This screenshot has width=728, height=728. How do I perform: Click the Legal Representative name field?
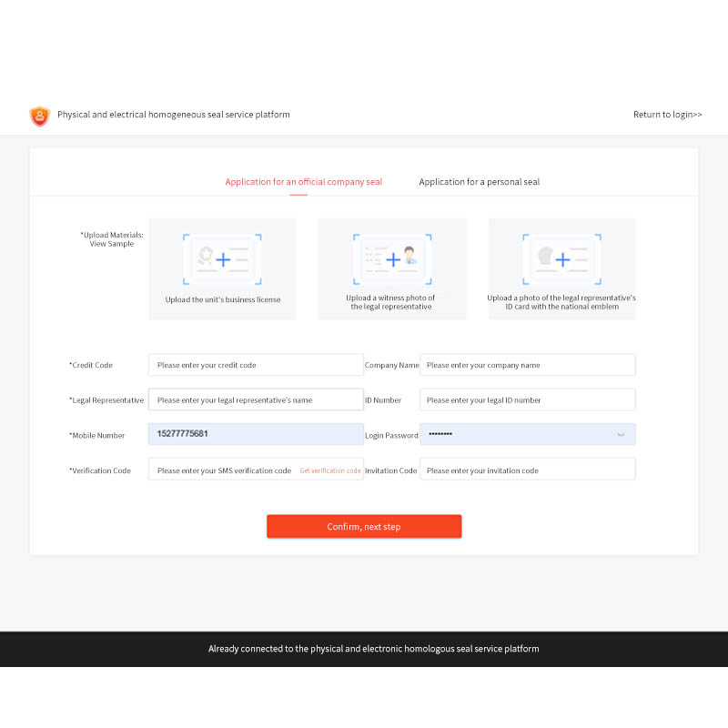[255, 400]
